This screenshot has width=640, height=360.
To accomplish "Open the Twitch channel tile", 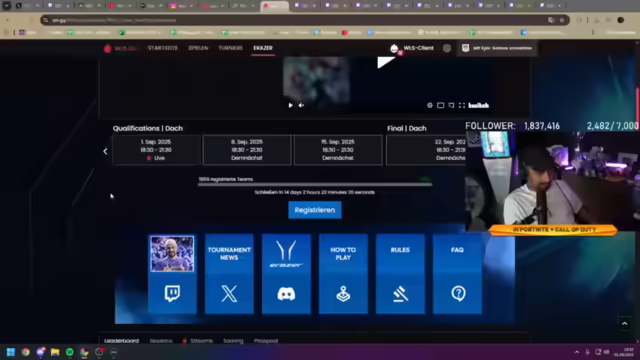I will (172, 293).
